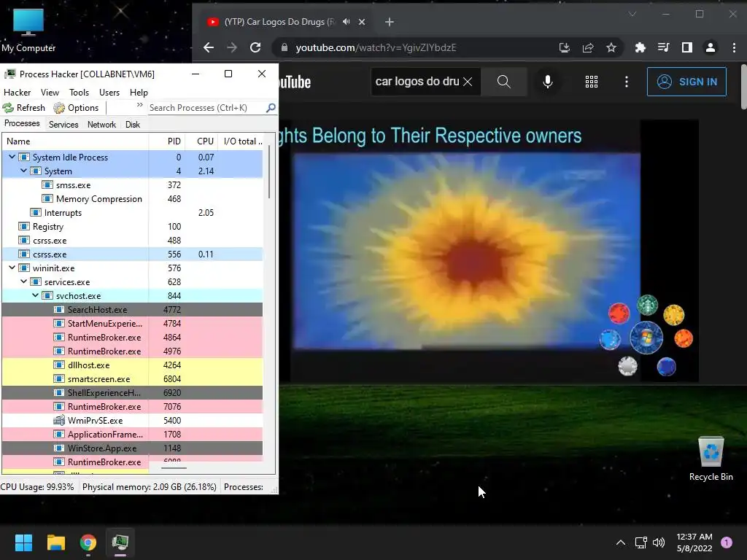Open the View menu
Screen dimensions: 747x560
[50, 93]
